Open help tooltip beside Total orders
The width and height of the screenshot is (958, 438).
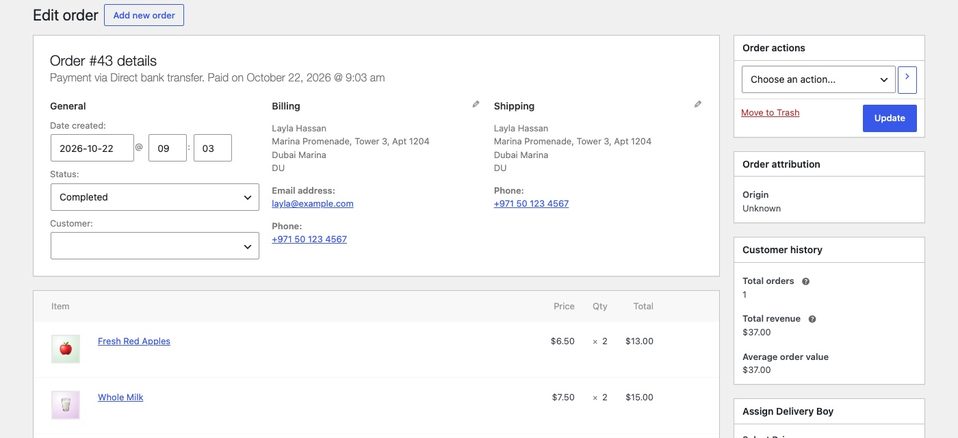point(805,282)
